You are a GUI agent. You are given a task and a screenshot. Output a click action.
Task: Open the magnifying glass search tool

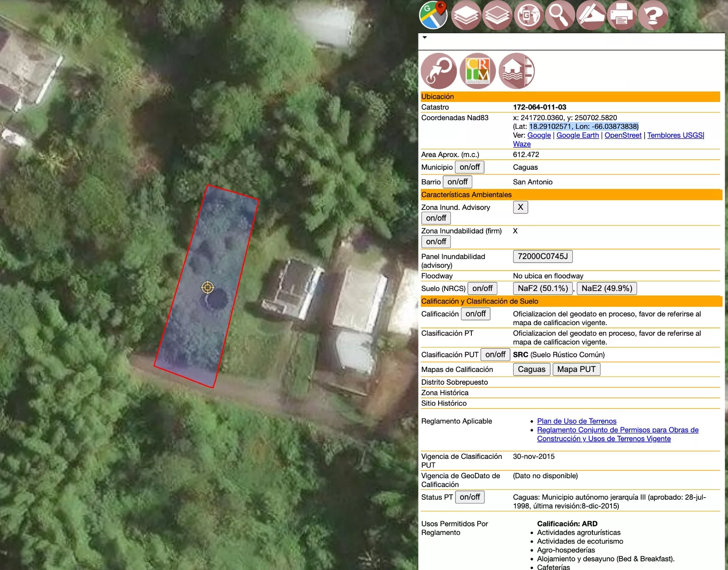(x=560, y=15)
